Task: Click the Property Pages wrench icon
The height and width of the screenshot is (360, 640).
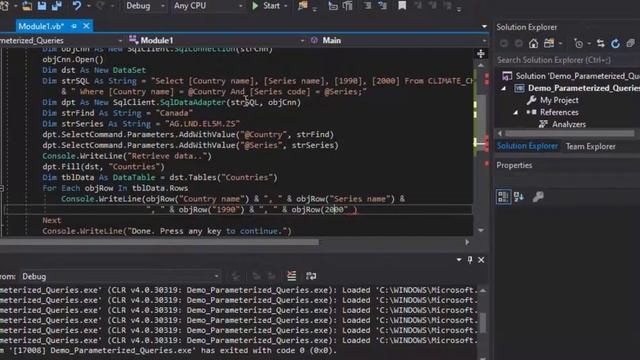Action: [x=538, y=197]
